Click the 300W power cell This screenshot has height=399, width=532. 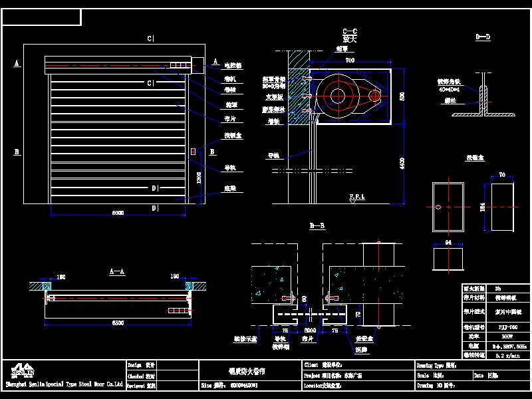[508, 336]
